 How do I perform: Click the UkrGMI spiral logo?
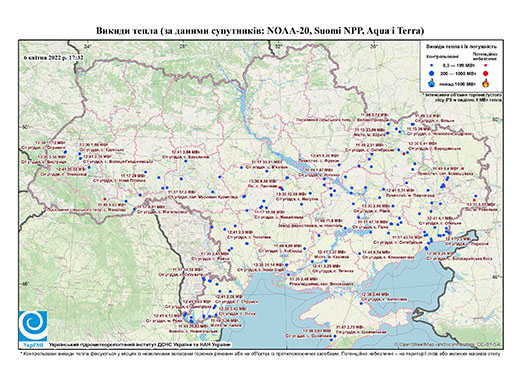(x=33, y=326)
